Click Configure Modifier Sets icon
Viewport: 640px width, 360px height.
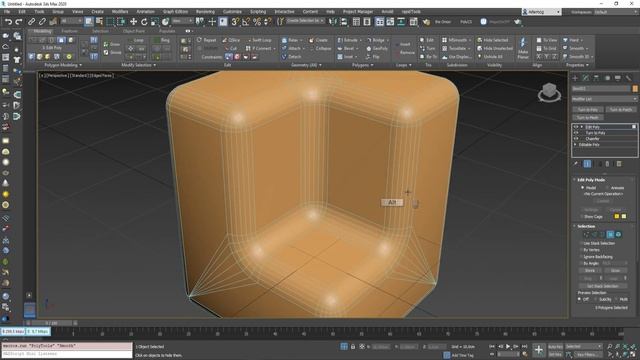[x=619, y=164]
